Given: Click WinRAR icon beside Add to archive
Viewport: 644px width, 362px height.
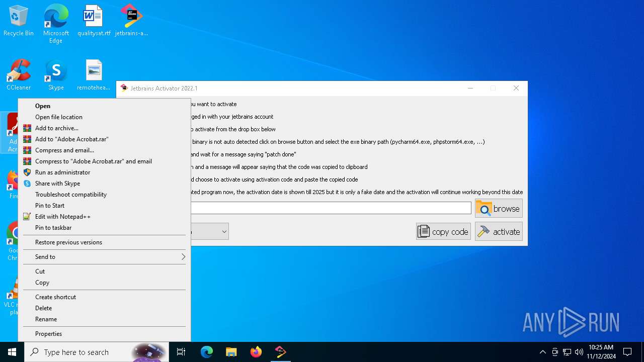Looking at the screenshot, I should click(x=27, y=128).
